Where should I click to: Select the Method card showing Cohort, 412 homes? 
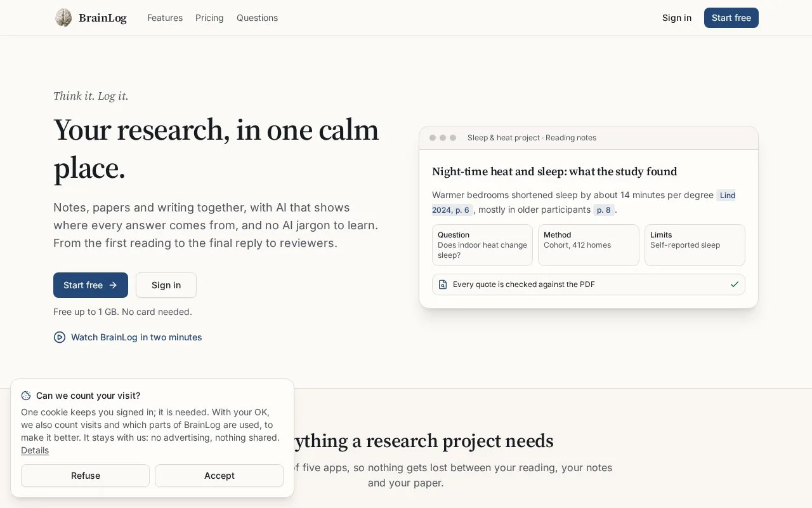pos(589,245)
